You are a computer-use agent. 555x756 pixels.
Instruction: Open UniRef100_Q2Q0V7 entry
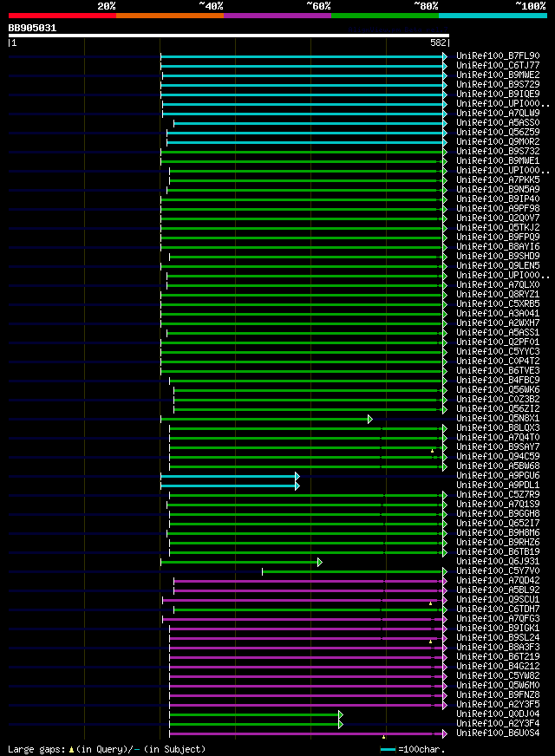click(498, 218)
